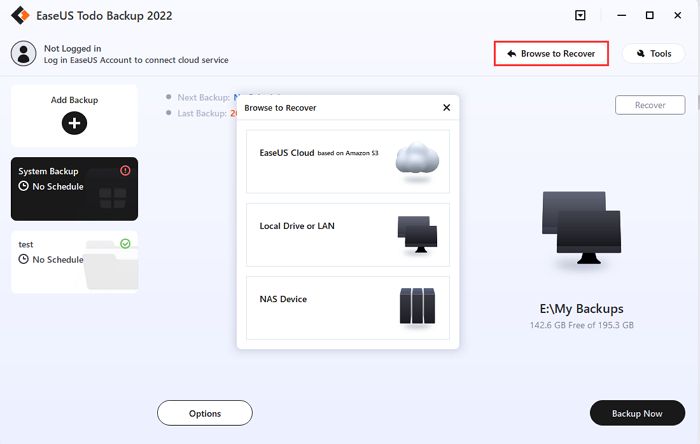
Task: Close the Browse to Recover dialog
Action: click(446, 107)
